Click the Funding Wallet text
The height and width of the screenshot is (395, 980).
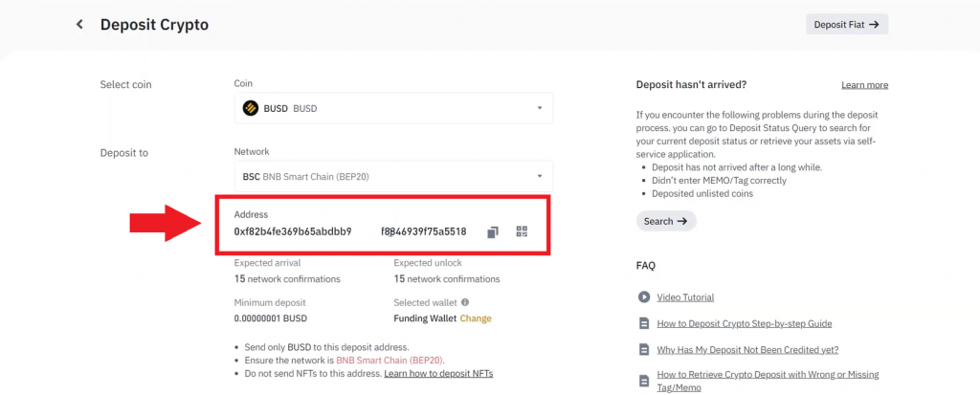[x=425, y=318]
